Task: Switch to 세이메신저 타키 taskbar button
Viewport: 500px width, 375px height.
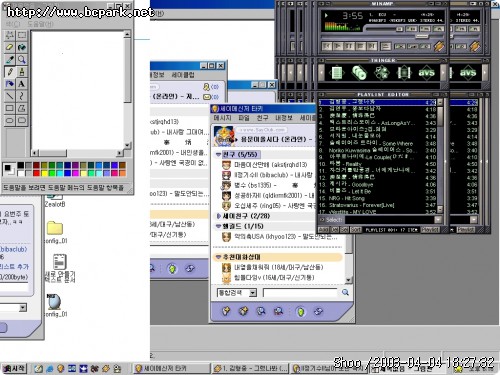Action: coord(171,369)
